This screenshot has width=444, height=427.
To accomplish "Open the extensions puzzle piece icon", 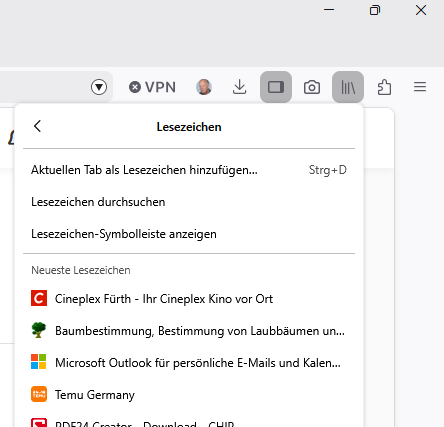I will coord(384,87).
